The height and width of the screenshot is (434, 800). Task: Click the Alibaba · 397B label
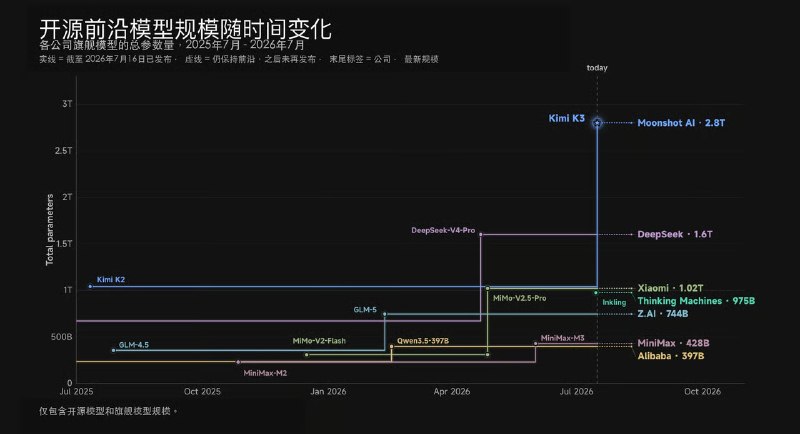pos(671,356)
